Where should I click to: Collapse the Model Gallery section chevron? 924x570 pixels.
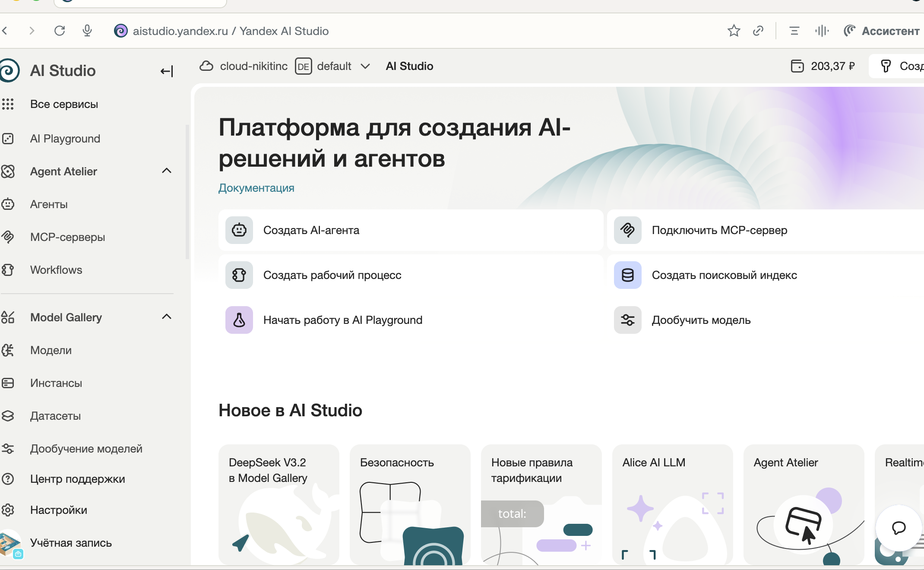pyautogui.click(x=167, y=317)
